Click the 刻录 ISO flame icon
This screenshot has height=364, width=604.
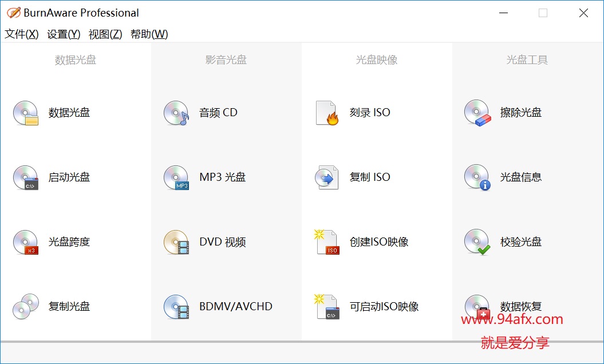327,113
